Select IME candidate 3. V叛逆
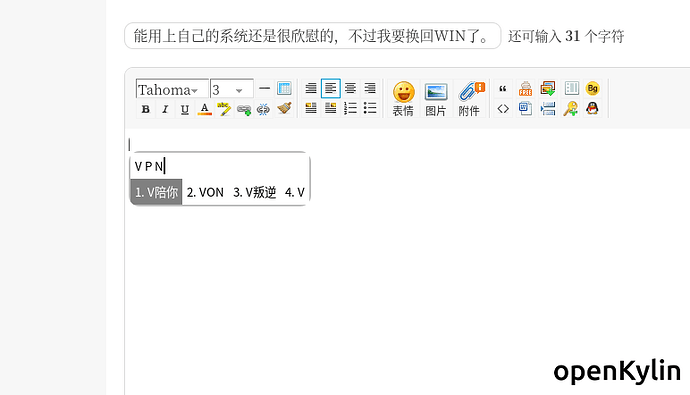Screen dimensions: 690x395 (x=254, y=192)
